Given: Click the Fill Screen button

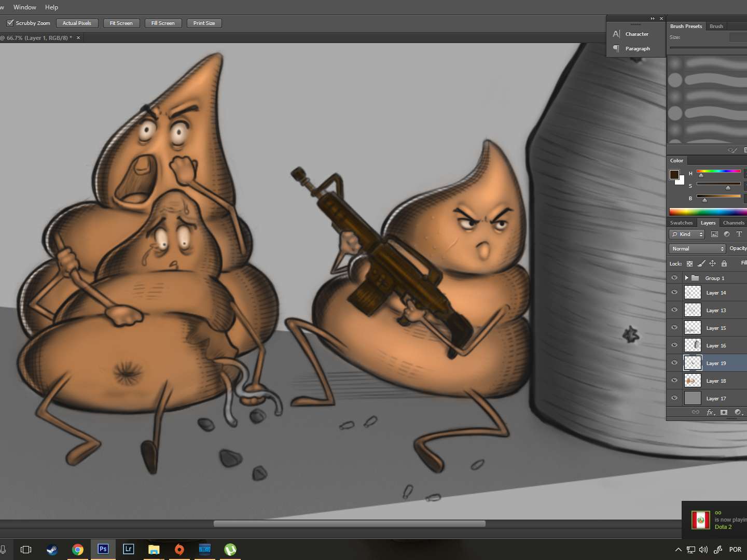Looking at the screenshot, I should coord(163,23).
